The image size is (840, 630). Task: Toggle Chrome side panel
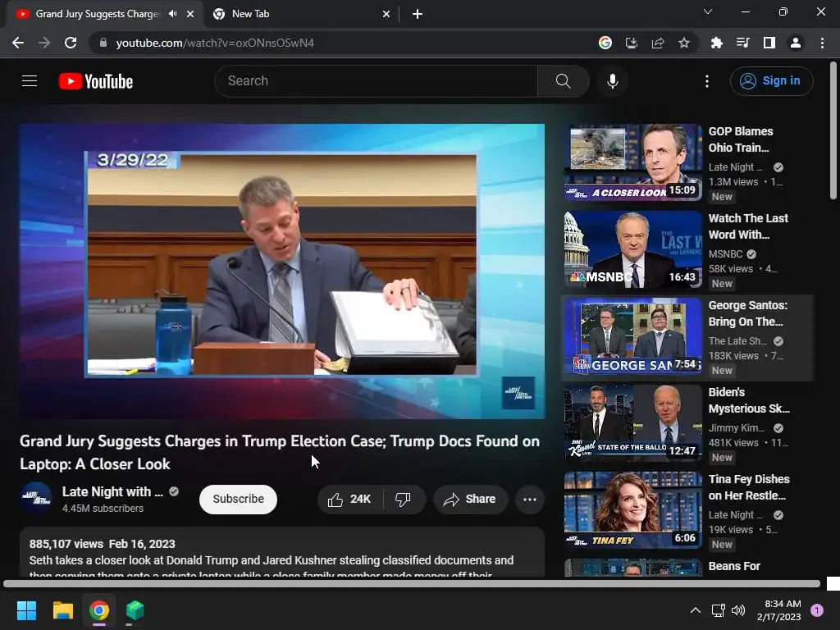[769, 43]
